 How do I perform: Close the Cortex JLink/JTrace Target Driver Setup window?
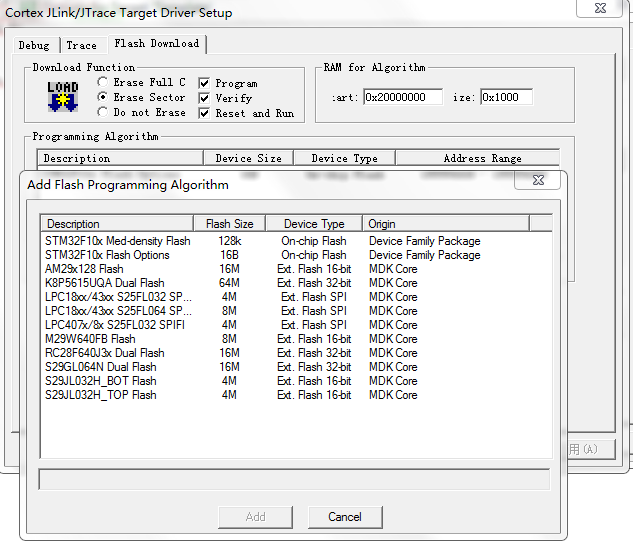click(x=600, y=8)
